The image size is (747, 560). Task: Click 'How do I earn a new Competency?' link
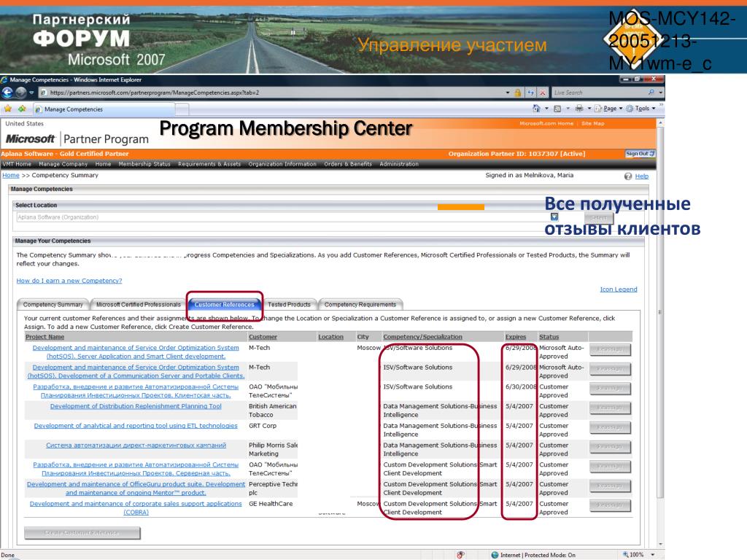pos(69,281)
